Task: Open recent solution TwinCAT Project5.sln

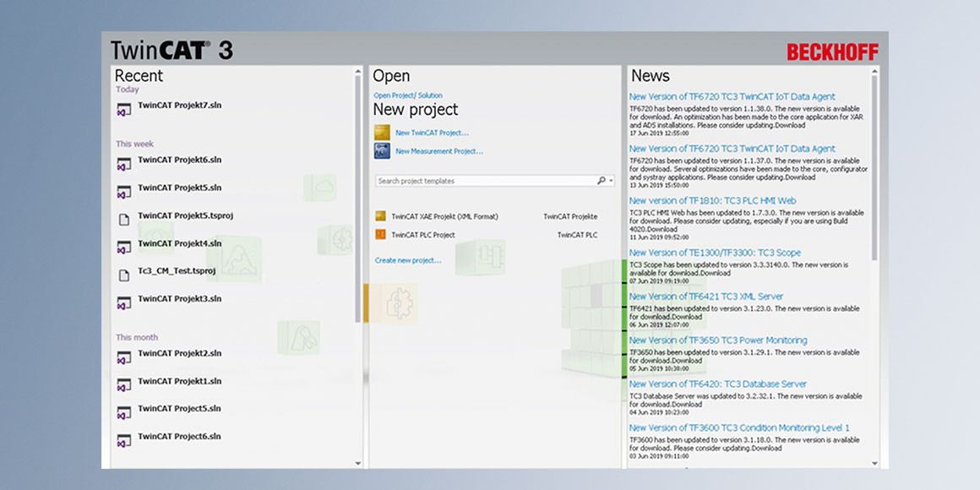Action: (179, 409)
